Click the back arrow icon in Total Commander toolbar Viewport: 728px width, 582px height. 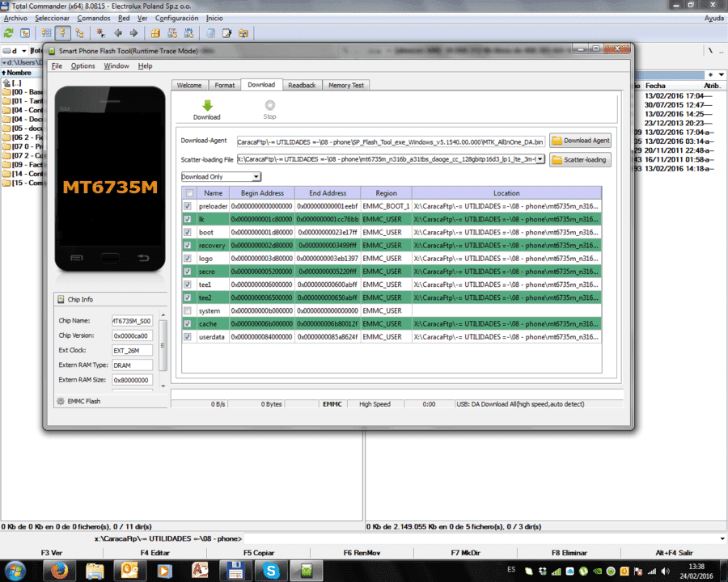click(x=118, y=33)
